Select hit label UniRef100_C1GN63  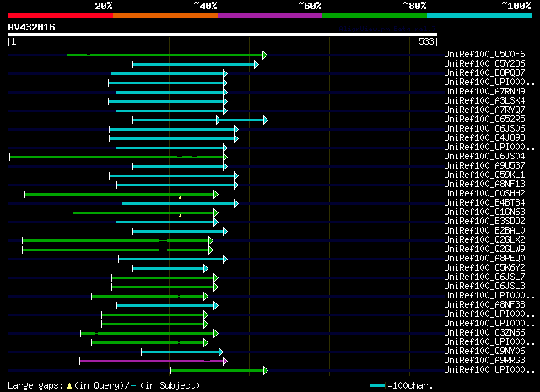[x=484, y=212]
